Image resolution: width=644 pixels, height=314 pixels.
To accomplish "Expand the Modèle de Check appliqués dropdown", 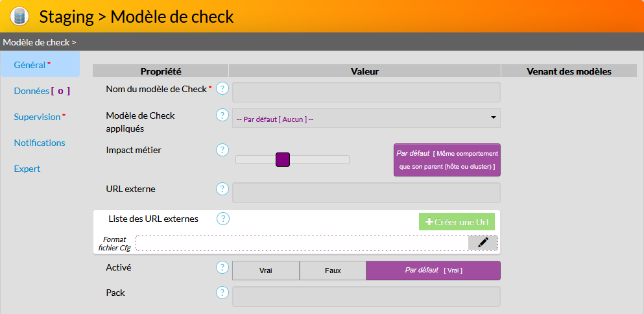I will 366,118.
